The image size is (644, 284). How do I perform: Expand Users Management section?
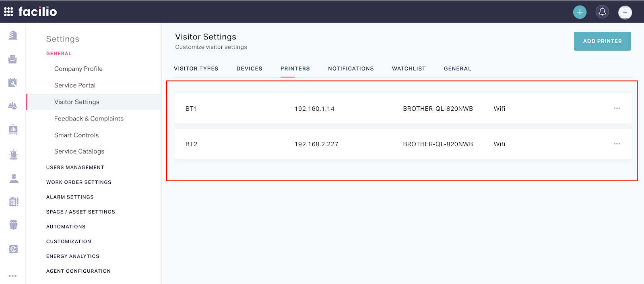coord(75,168)
